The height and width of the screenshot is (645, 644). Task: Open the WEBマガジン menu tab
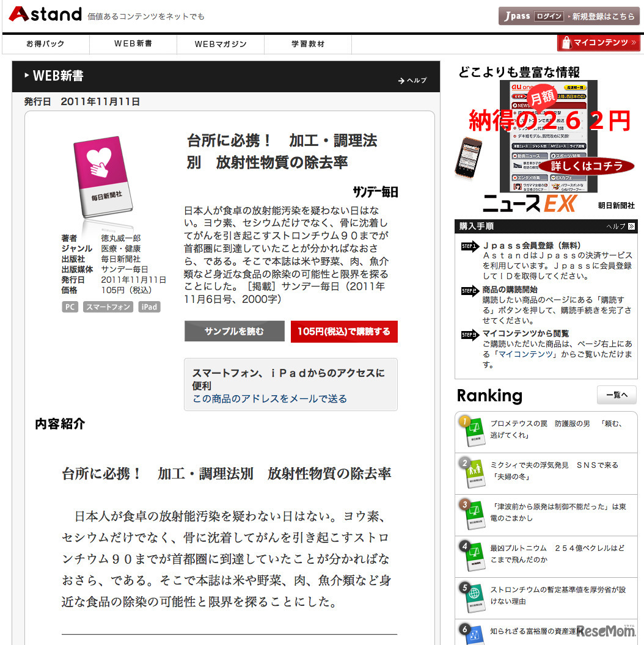click(x=221, y=43)
